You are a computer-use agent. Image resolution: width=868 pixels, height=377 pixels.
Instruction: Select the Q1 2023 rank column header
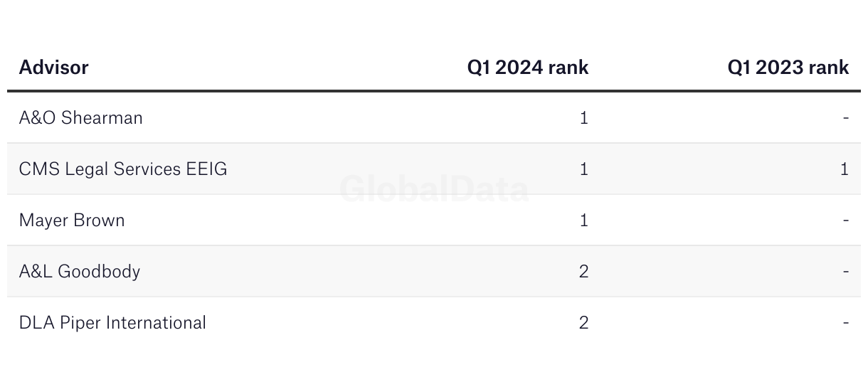tap(788, 68)
